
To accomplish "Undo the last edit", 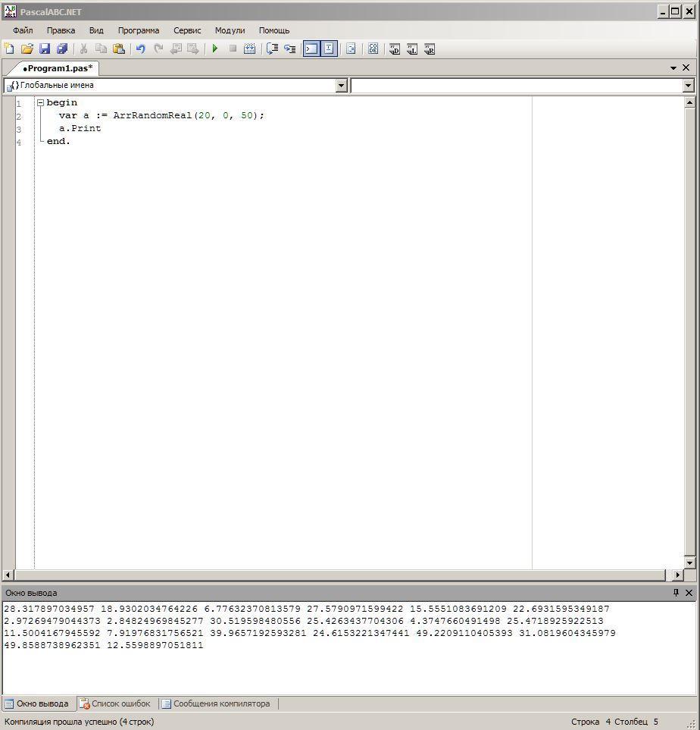I will [141, 49].
